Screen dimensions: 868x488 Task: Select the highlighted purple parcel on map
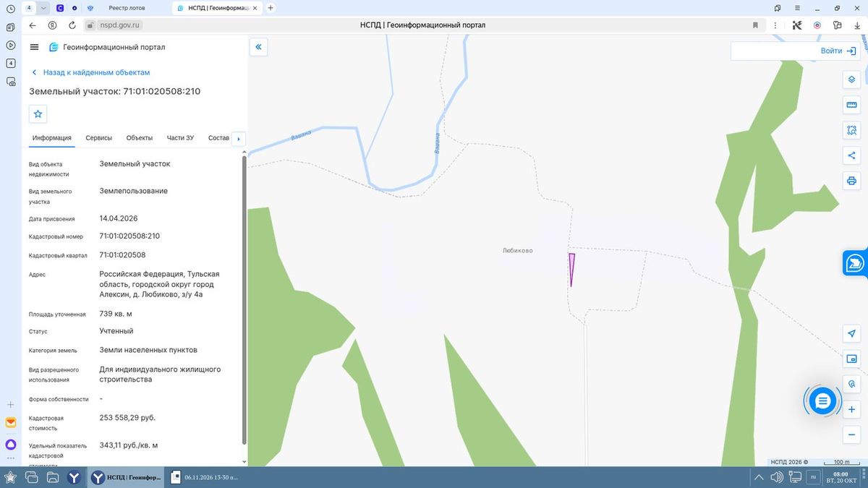tap(571, 267)
